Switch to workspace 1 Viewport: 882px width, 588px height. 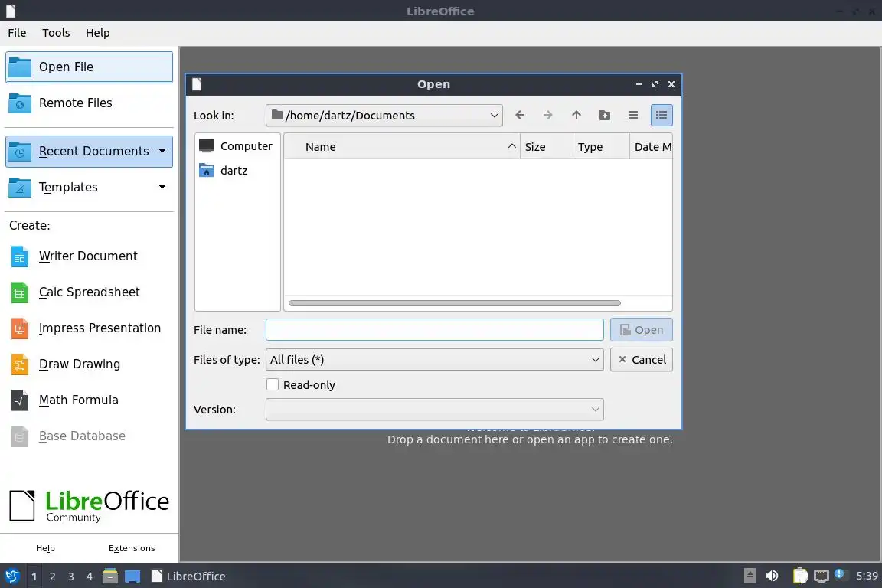(x=34, y=577)
